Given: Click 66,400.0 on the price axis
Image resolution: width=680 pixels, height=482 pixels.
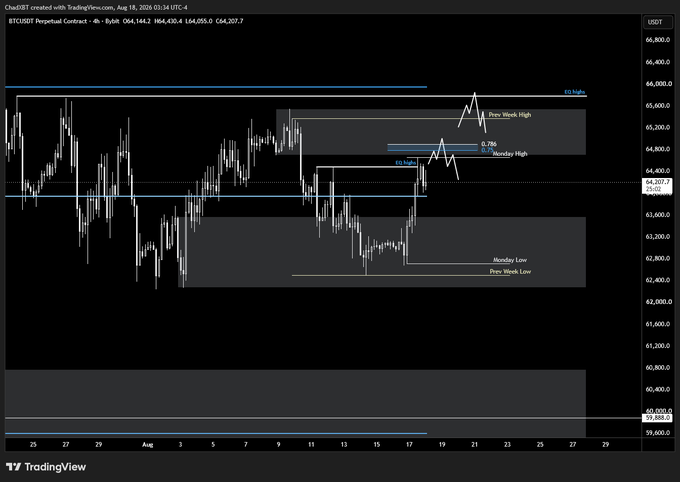Looking at the screenshot, I should click(x=657, y=62).
